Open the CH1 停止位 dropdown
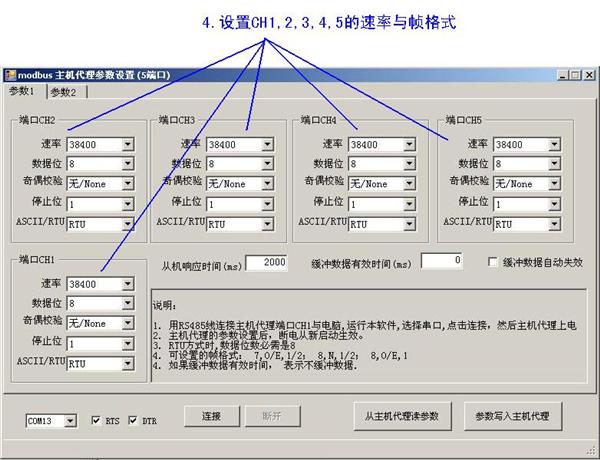The height and width of the screenshot is (460, 600). tap(100, 344)
